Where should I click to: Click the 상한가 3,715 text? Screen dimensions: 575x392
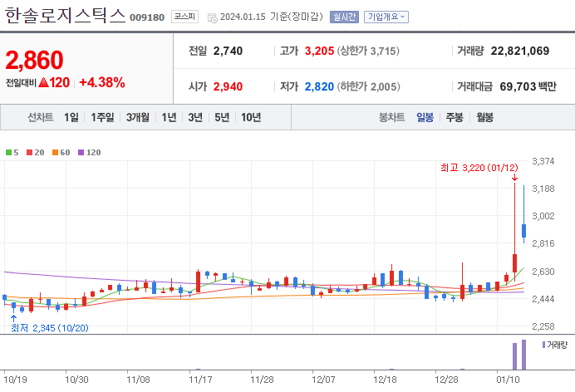pos(368,51)
